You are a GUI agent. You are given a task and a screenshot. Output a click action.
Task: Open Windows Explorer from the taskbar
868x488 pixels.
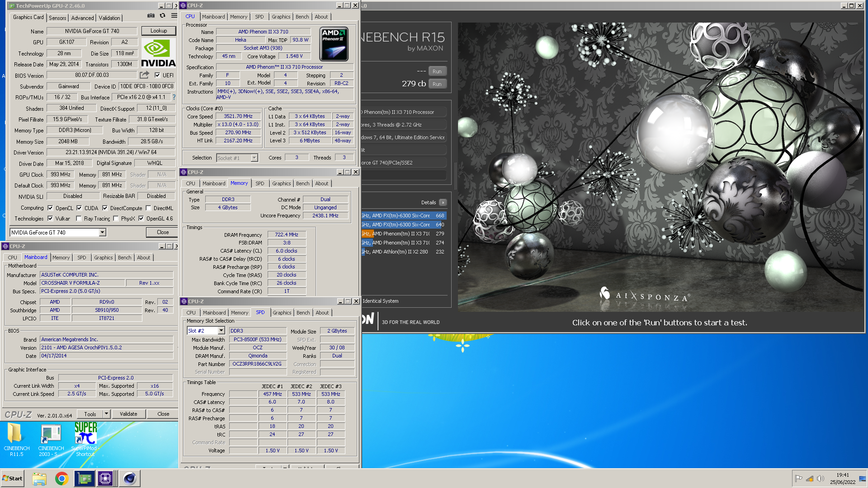click(x=39, y=479)
